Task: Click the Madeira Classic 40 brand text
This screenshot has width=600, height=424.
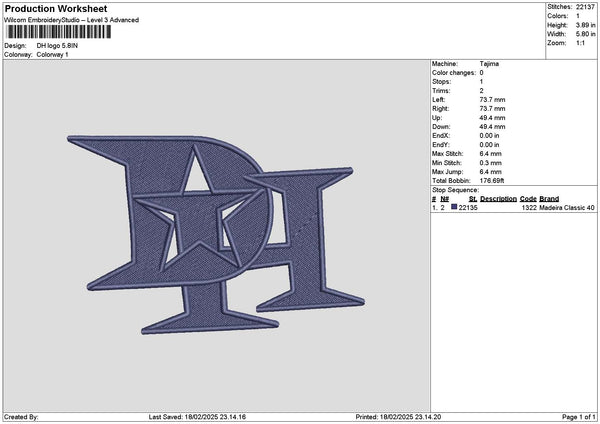Action: coord(567,208)
